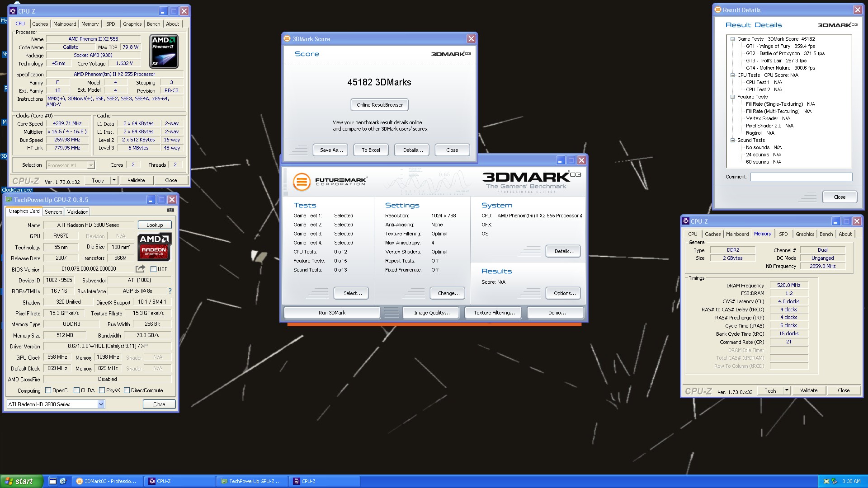This screenshot has width=868, height=488.
Task: Click the Image Quality... button
Action: [432, 313]
